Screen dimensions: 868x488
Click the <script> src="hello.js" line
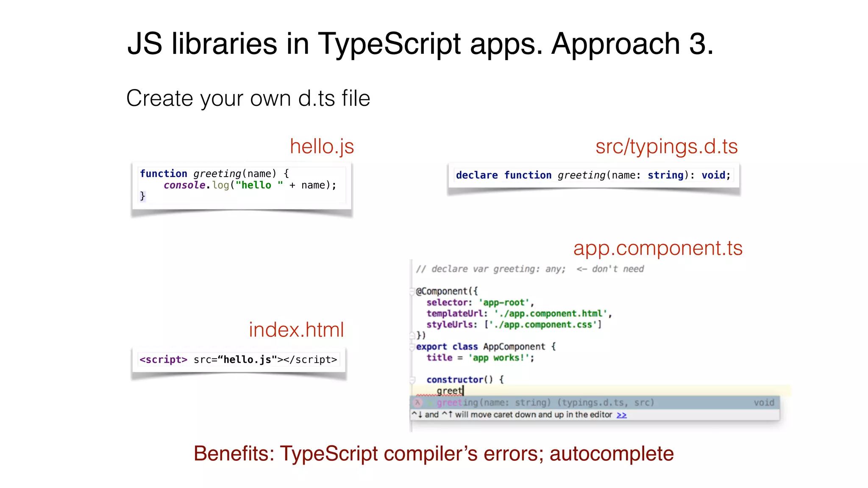point(238,360)
